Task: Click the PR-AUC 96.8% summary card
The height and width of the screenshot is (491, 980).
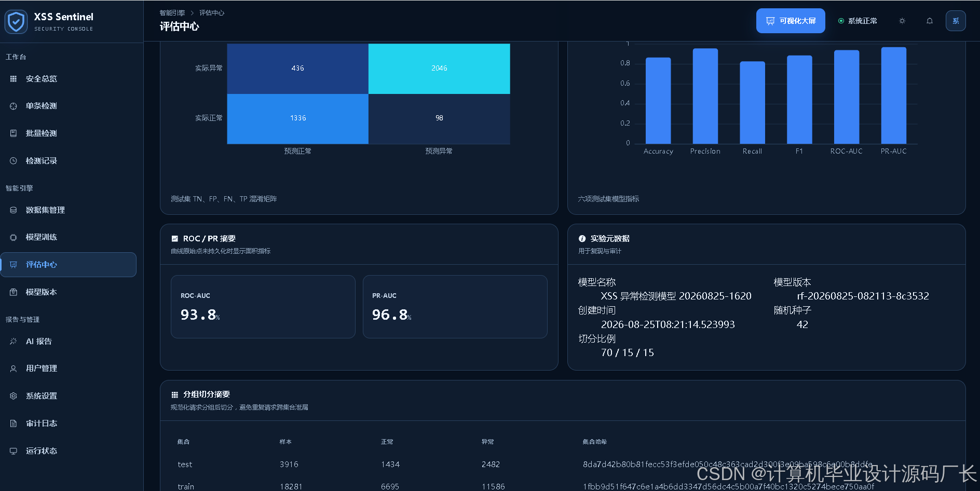Action: [455, 307]
